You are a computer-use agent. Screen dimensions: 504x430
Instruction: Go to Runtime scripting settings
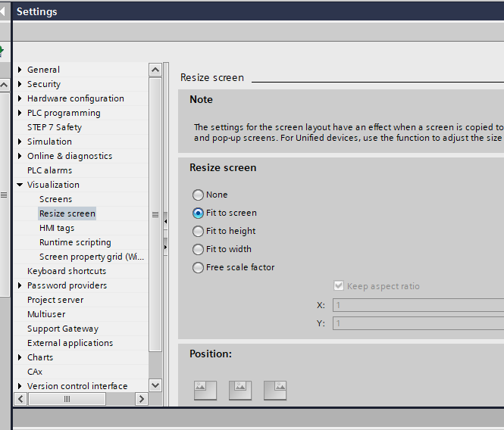(75, 242)
